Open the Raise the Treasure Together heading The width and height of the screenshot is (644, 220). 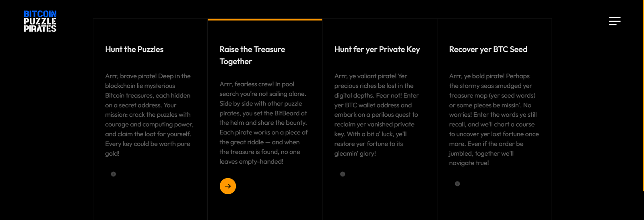(252, 55)
